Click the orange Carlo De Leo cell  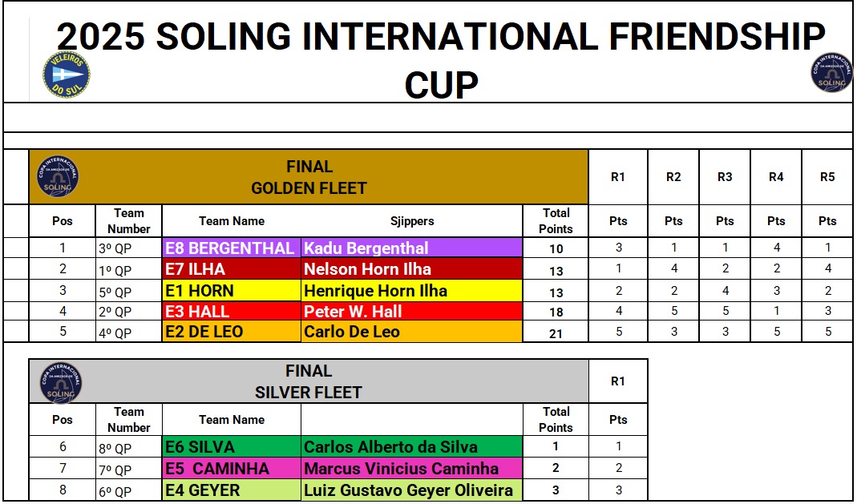point(411,332)
